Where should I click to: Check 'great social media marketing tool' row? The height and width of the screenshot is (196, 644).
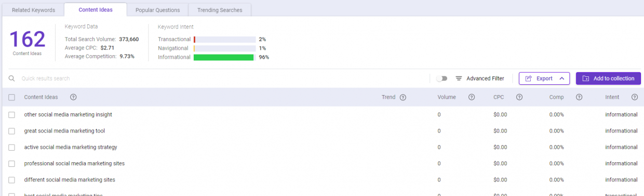(12, 131)
